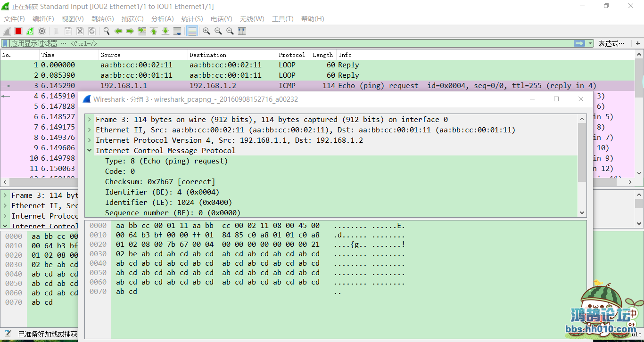Sort by the Length column header
This screenshot has width=644, height=342.
point(323,55)
